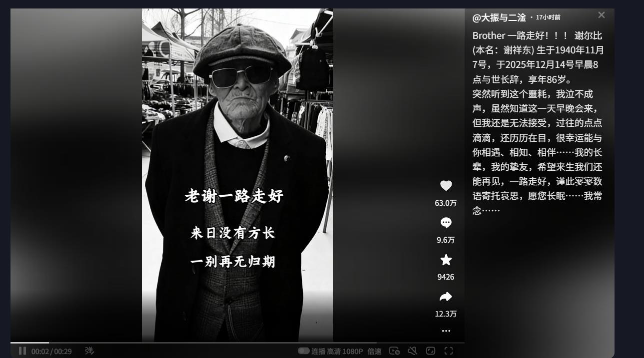
Task: Favorite the video with star icon
Action: (x=446, y=260)
